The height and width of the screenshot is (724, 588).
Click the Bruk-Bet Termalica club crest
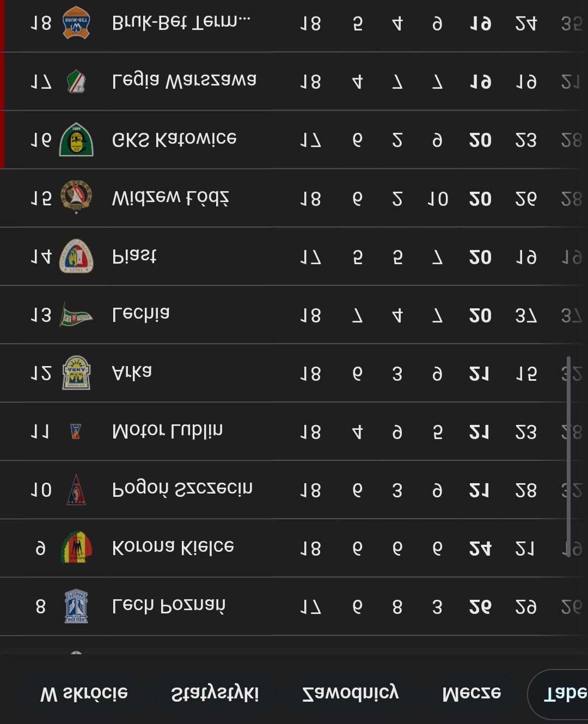tap(76, 23)
